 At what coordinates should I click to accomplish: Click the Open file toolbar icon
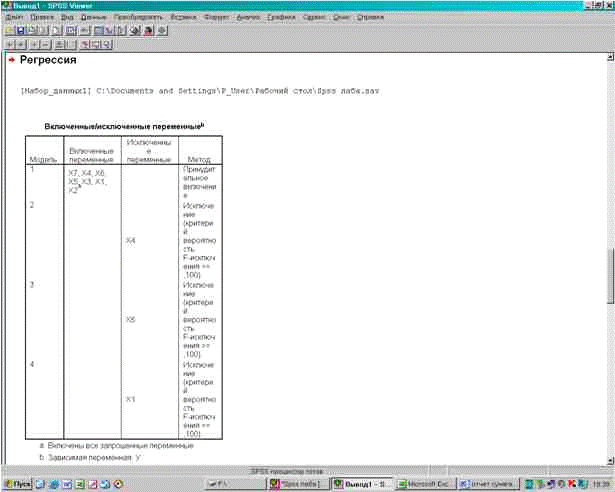pos(10,31)
